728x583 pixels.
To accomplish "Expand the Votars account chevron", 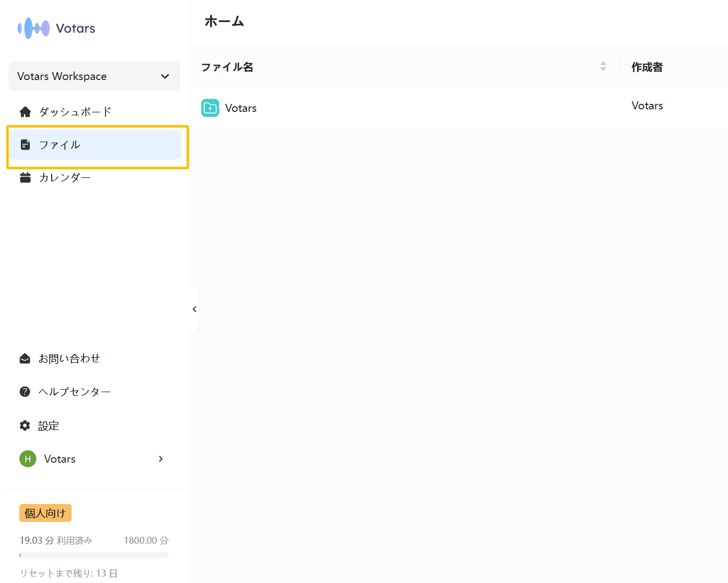I will [161, 459].
